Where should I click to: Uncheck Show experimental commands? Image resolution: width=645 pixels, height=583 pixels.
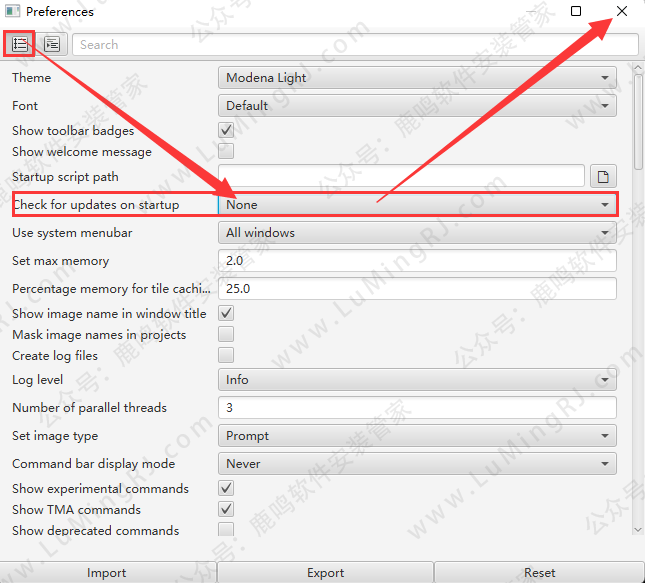226,488
